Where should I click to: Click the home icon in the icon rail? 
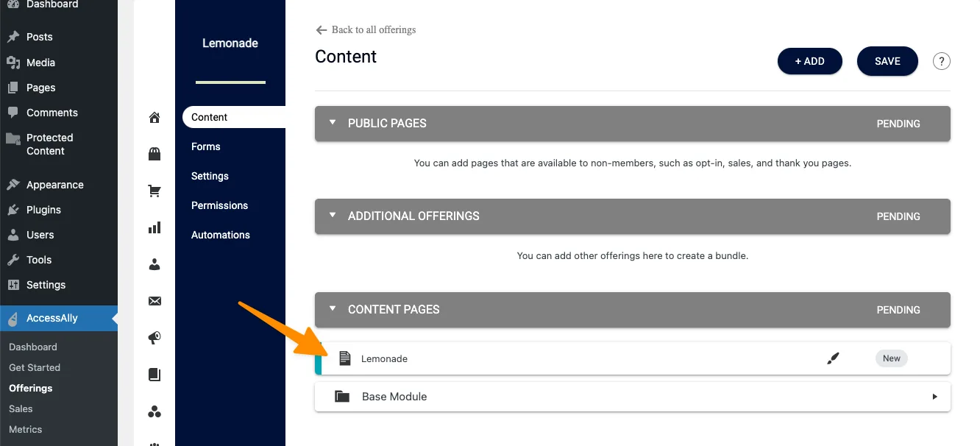tap(155, 118)
